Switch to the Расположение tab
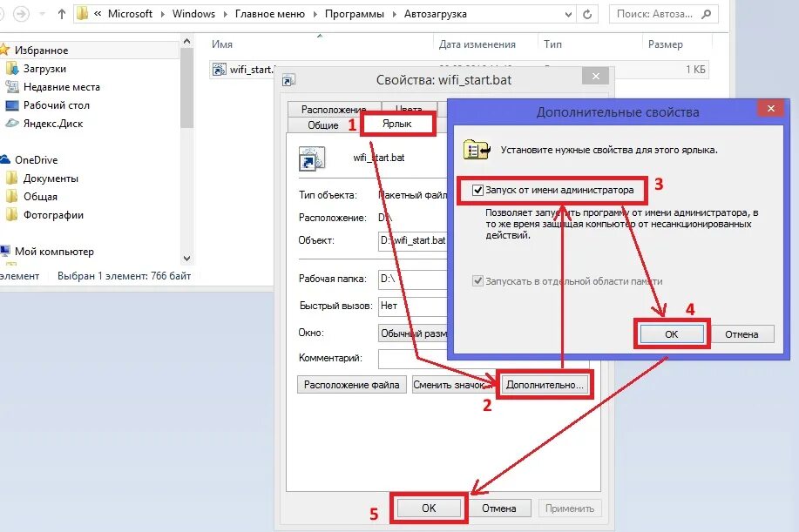 click(x=334, y=109)
